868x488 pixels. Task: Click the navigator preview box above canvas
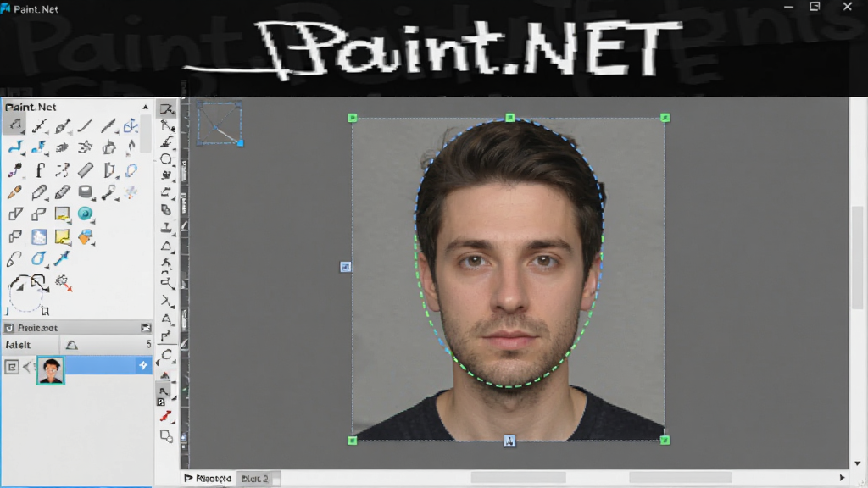click(x=220, y=123)
